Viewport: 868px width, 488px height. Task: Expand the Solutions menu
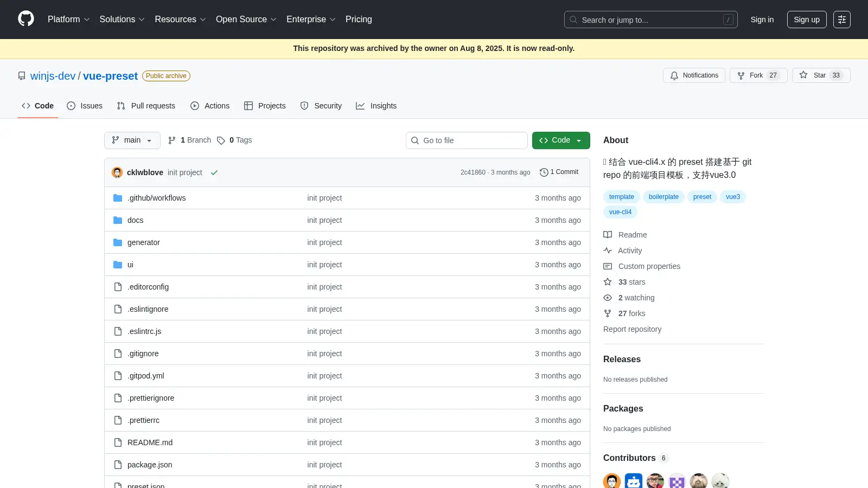[x=122, y=19]
